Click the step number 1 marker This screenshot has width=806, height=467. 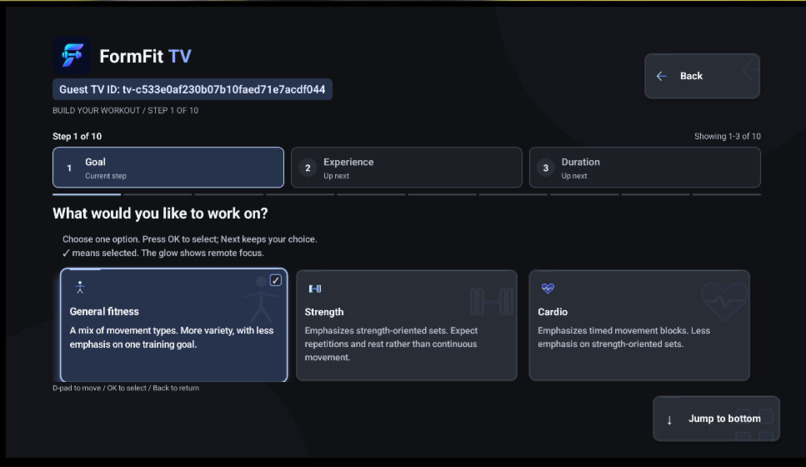click(x=69, y=168)
